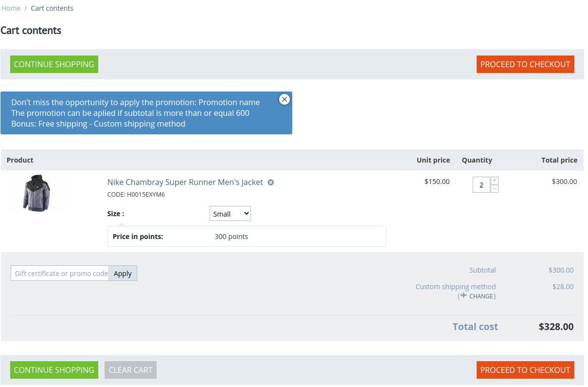
Task: Click the Quantity column header
Action: (477, 160)
